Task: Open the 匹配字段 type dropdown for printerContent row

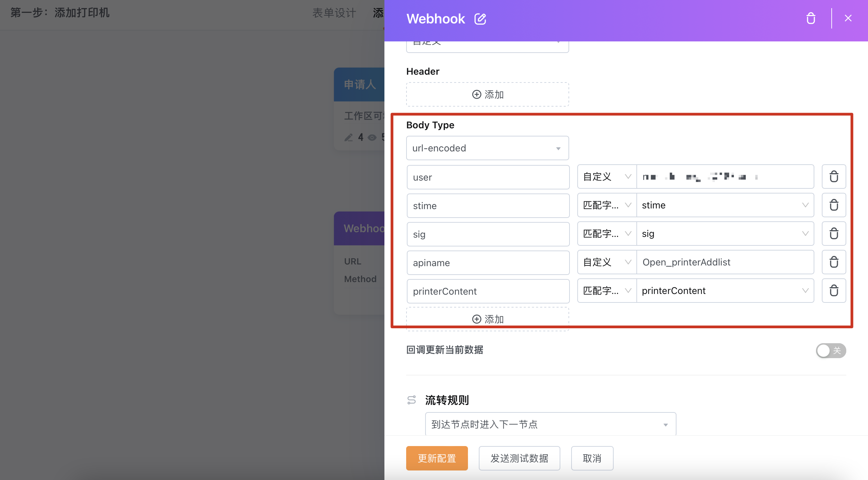Action: point(607,291)
